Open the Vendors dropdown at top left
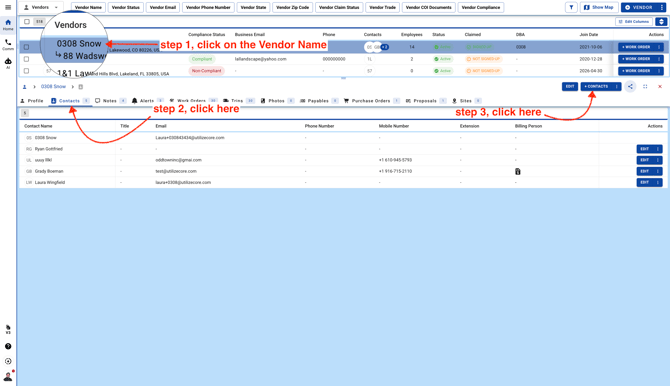The image size is (670, 386). pyautogui.click(x=41, y=7)
